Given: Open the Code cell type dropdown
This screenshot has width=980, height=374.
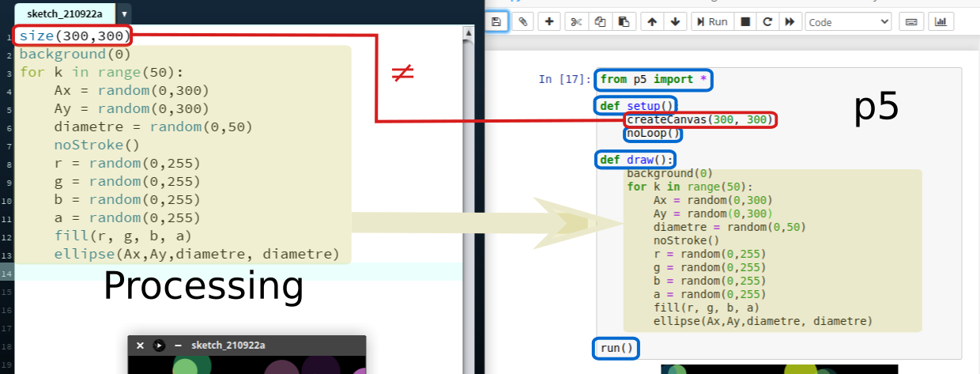Looking at the screenshot, I should pyautogui.click(x=848, y=22).
